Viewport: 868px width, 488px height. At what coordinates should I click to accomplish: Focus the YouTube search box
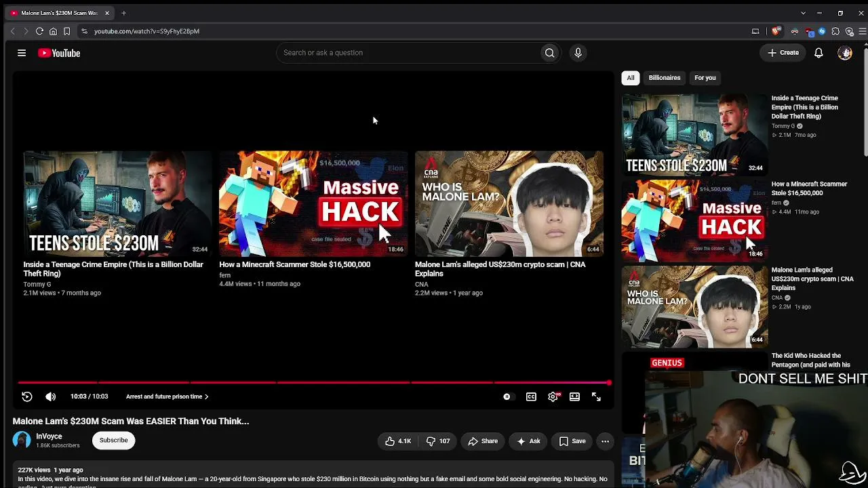[x=408, y=53]
